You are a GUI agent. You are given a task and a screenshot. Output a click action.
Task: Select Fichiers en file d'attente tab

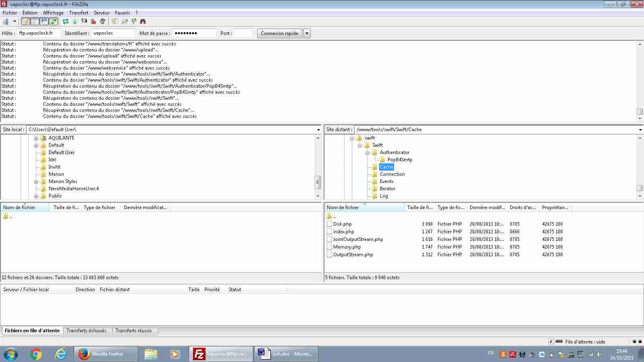coord(32,331)
